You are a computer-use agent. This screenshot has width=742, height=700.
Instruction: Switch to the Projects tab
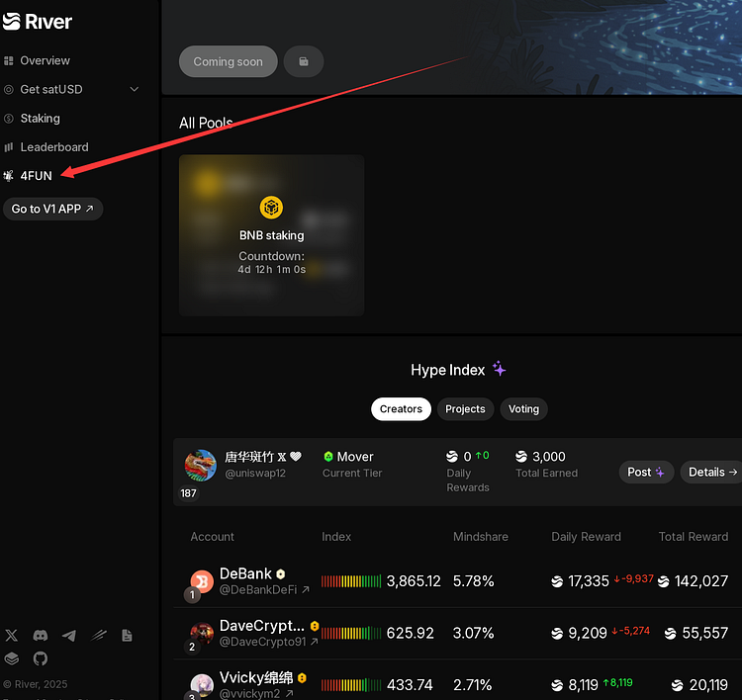pos(465,409)
